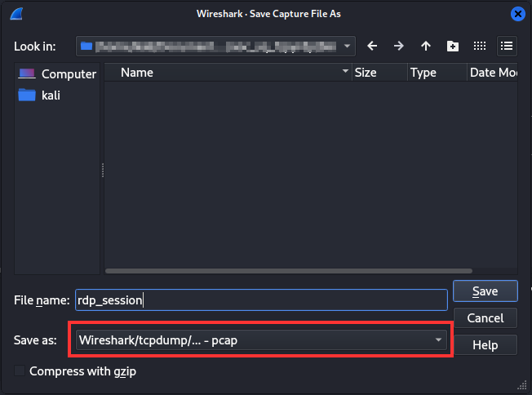Sort files by Date Modified column
This screenshot has height=395, width=532.
click(492, 73)
